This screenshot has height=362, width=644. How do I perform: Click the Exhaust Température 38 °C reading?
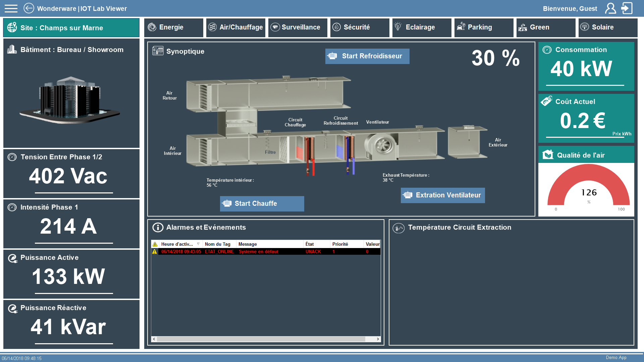pos(406,178)
